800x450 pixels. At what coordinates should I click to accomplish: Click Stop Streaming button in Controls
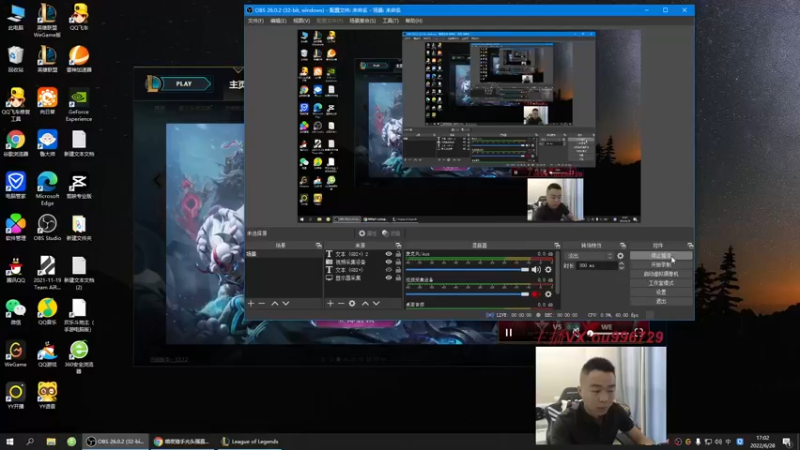click(x=661, y=256)
